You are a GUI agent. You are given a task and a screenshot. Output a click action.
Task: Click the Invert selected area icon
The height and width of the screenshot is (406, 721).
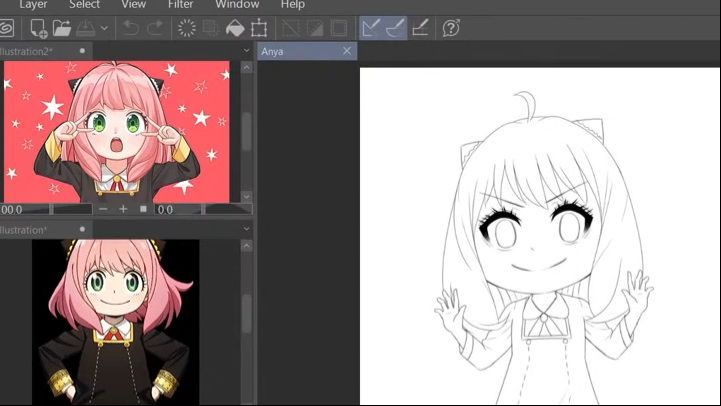pos(315,29)
